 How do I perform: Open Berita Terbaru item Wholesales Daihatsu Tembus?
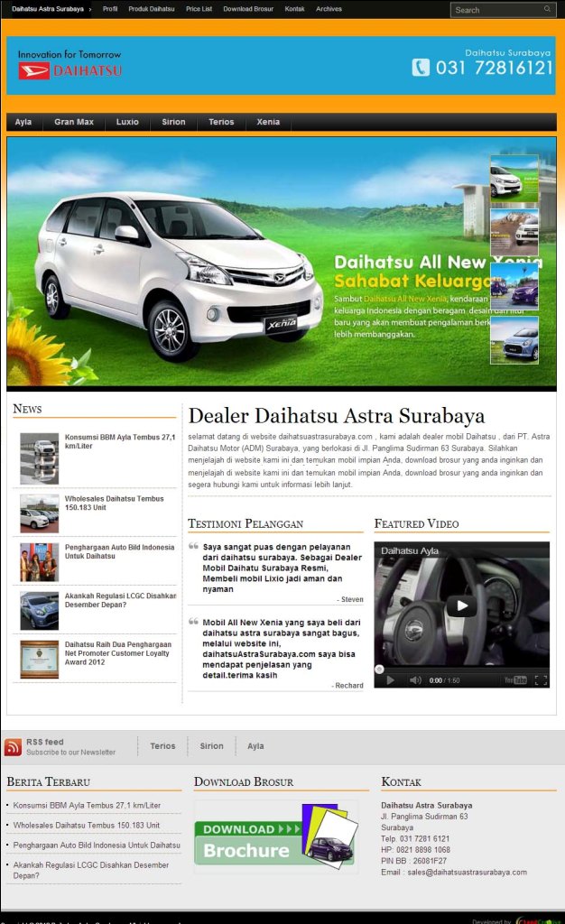87,825
